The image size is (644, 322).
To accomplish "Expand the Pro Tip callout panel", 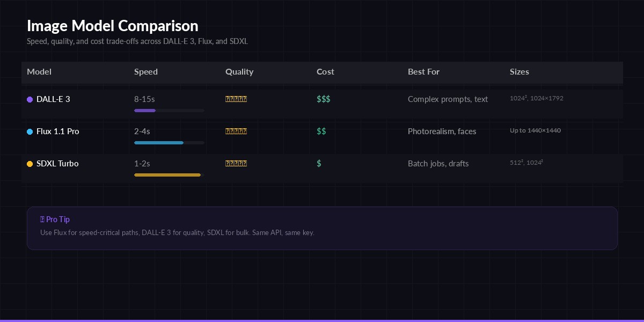I will coord(322,228).
